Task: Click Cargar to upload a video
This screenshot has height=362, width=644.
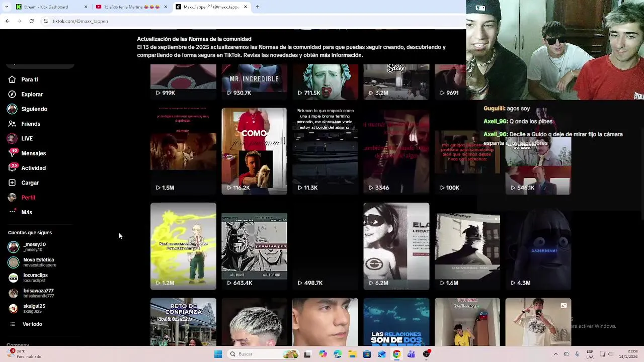Action: tap(24, 183)
